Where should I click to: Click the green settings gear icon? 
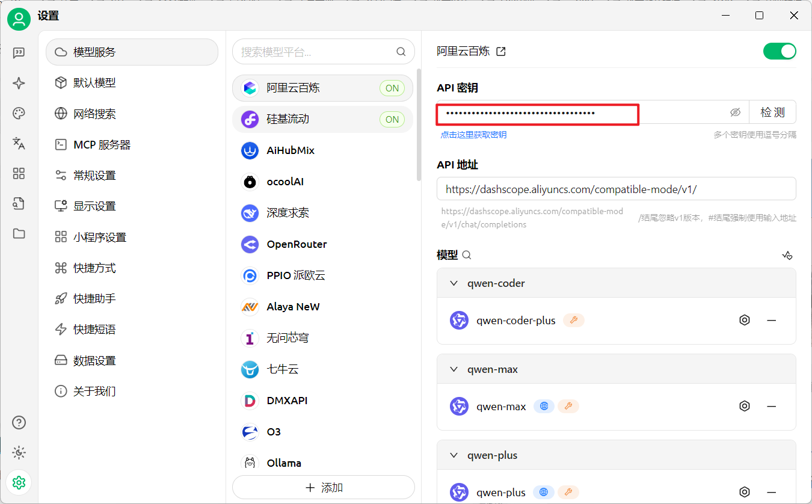(x=19, y=482)
